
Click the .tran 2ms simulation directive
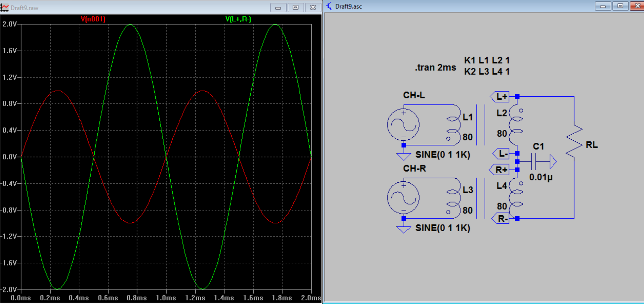tap(435, 67)
